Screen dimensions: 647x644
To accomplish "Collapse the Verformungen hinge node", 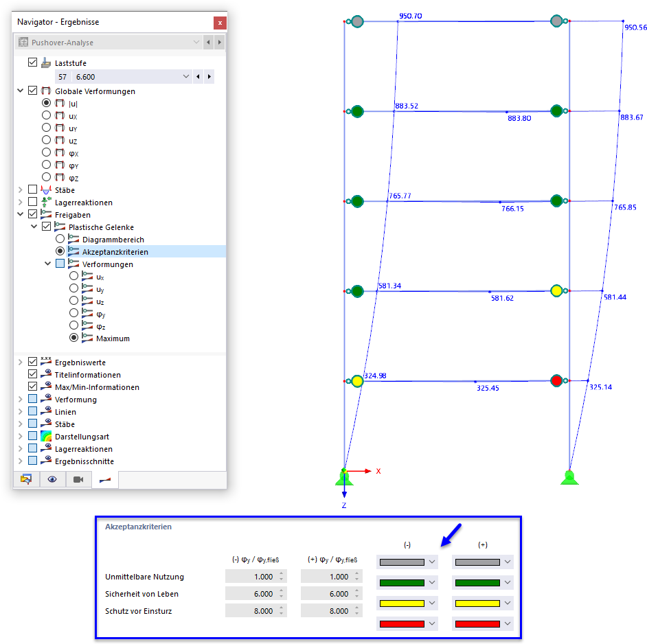I will 48,264.
